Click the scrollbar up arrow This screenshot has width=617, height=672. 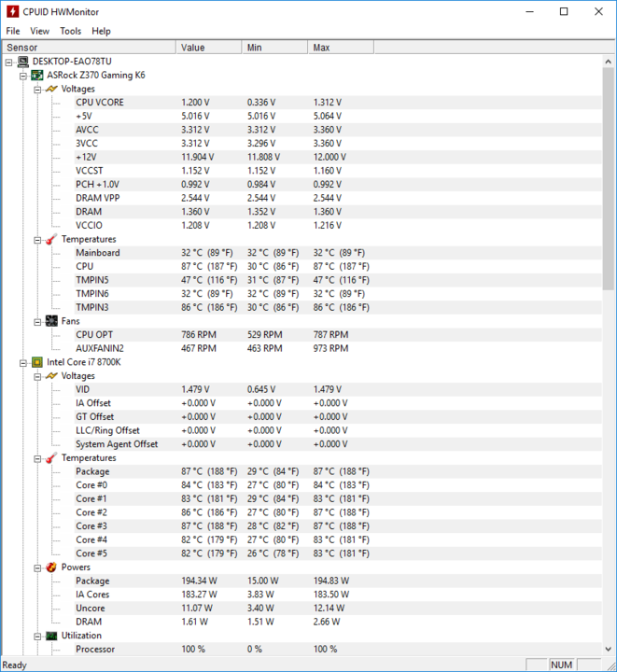coord(608,62)
